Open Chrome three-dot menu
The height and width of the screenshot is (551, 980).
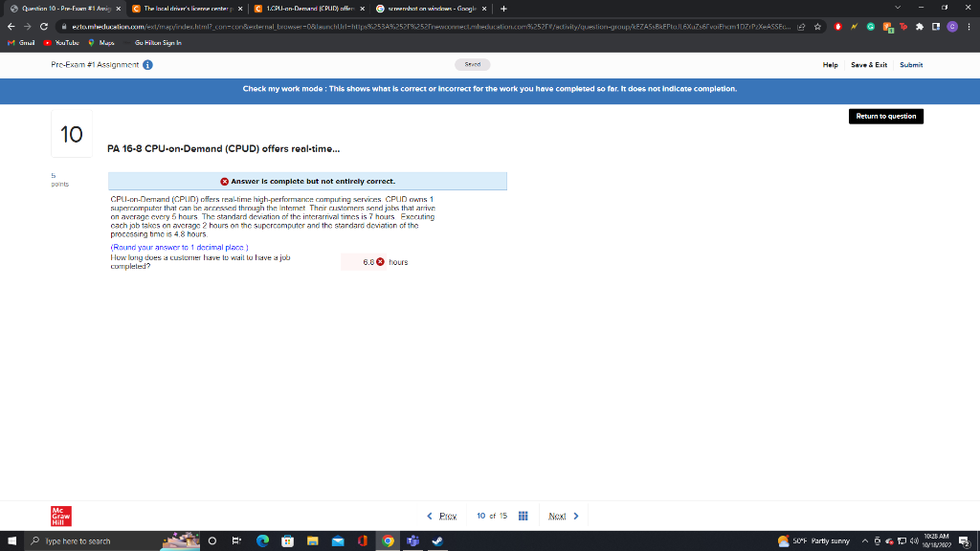pos(969,27)
